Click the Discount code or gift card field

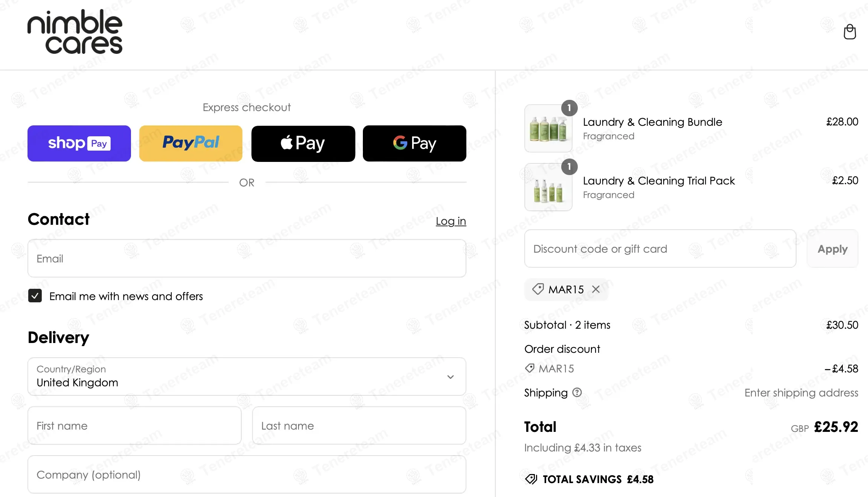point(660,249)
